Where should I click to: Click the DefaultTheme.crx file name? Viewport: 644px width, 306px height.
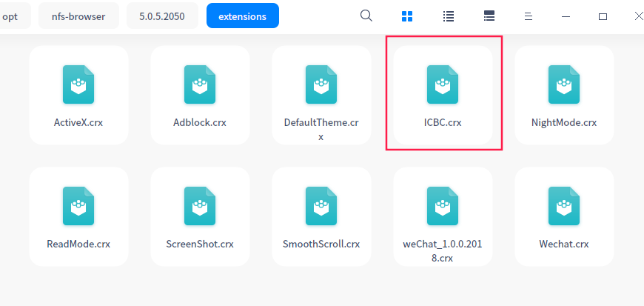(x=321, y=130)
